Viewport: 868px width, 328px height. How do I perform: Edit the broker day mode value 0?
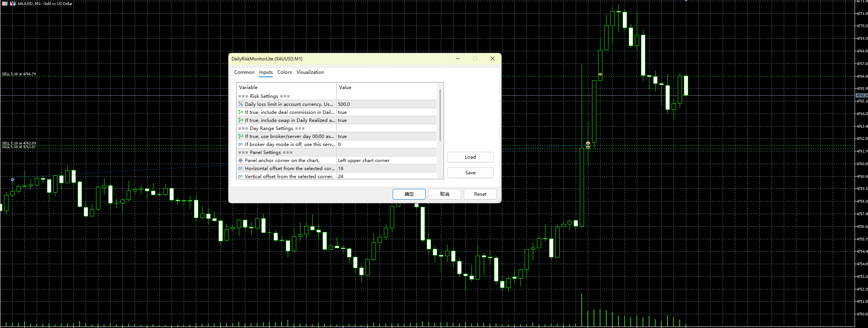pos(387,144)
